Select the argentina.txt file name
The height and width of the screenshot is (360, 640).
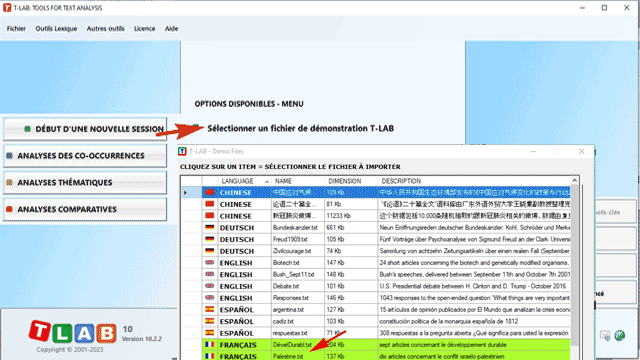pos(288,310)
